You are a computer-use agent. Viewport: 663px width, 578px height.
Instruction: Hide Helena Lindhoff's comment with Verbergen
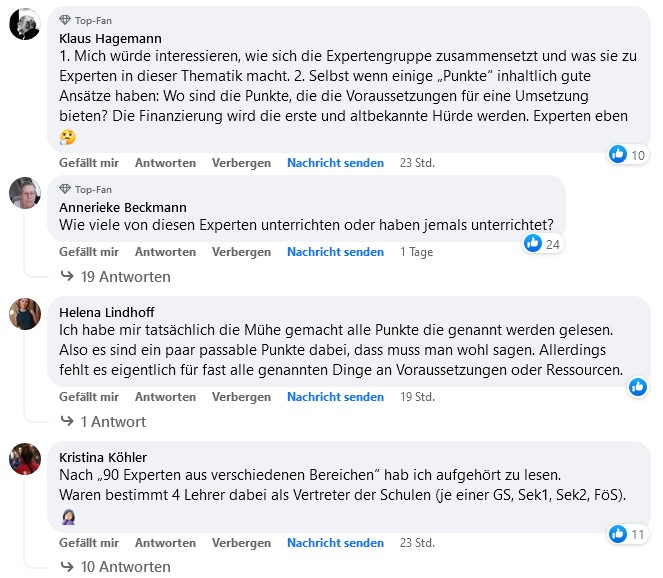pos(241,397)
